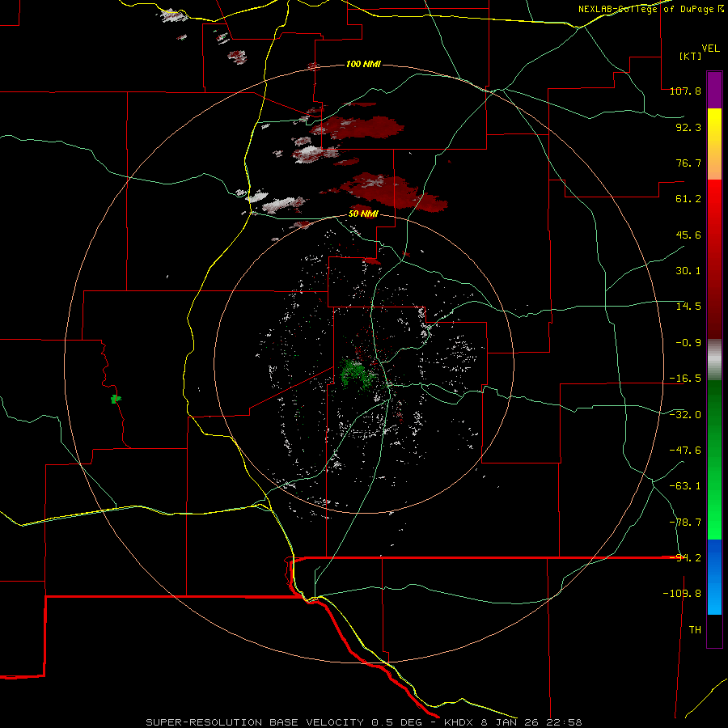Viewport: 728px width, 728px height.
Task: Click the small green echo in the far west
Action: (x=116, y=399)
